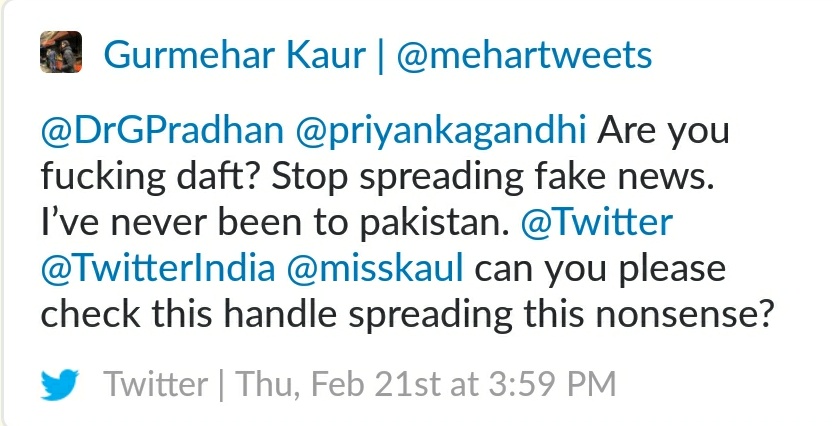Open the @Twitter mention link

click(x=597, y=223)
